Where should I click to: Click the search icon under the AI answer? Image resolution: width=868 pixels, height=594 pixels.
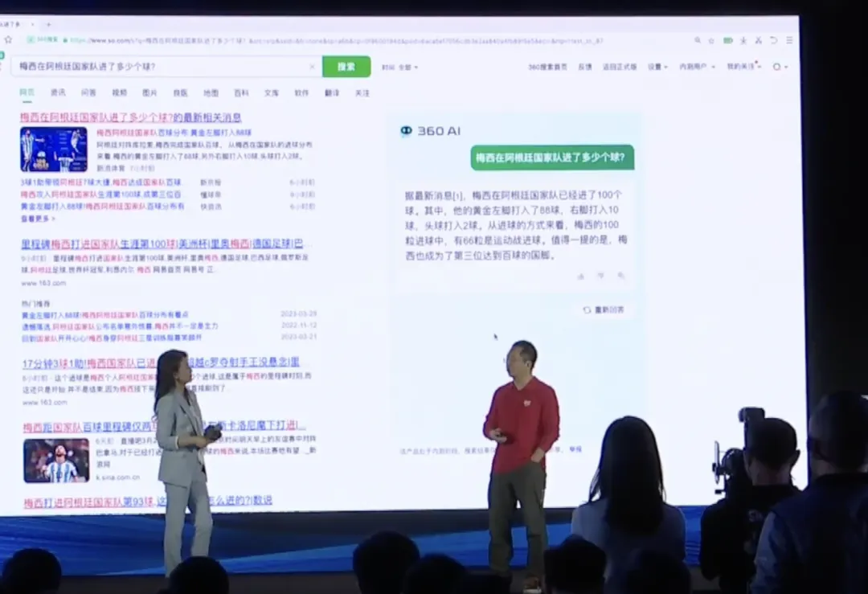point(621,276)
